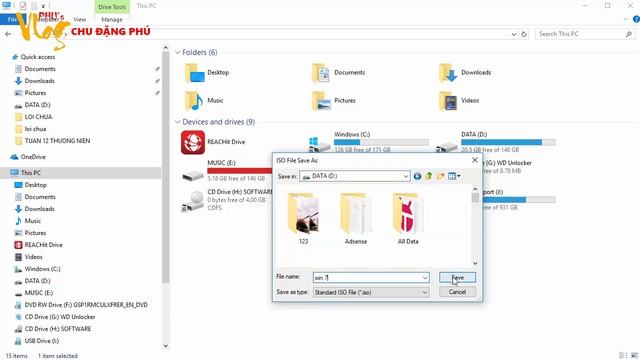
Task: Open LOI CHUA folder in navigation pane
Action: pyautogui.click(x=38, y=117)
